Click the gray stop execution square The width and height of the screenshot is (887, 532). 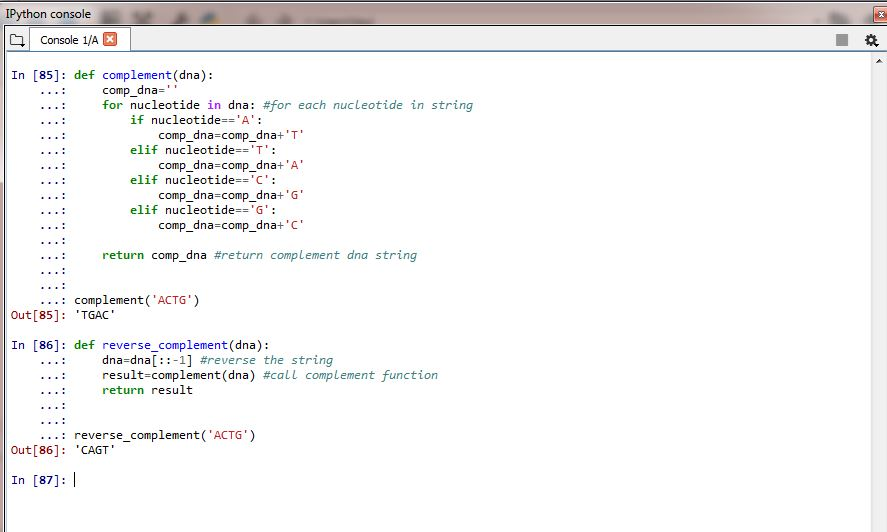pos(842,40)
